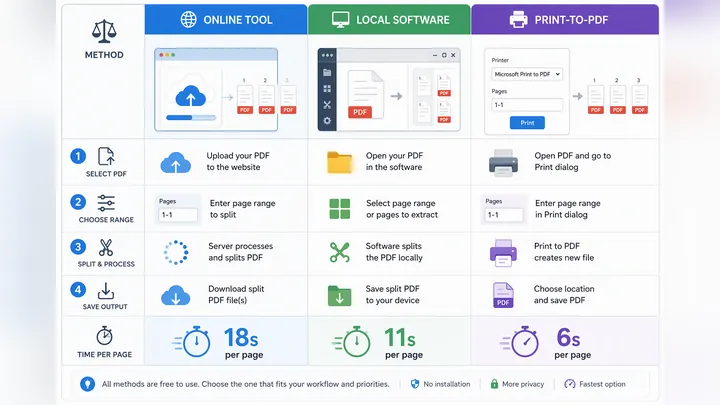The width and height of the screenshot is (720, 405).
Task: Click output PDF page 2 in Online Tool mockup
Action: [266, 100]
